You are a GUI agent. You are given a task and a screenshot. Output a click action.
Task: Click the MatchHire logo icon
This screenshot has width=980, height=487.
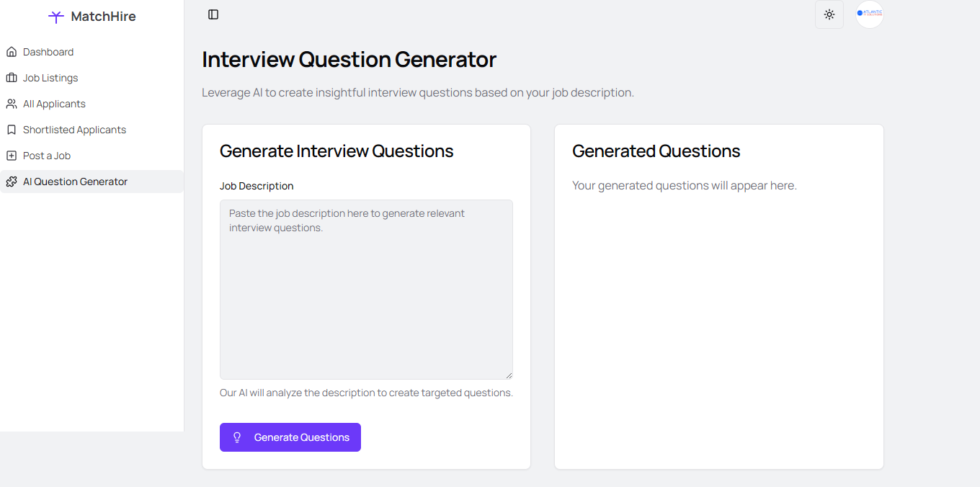55,17
